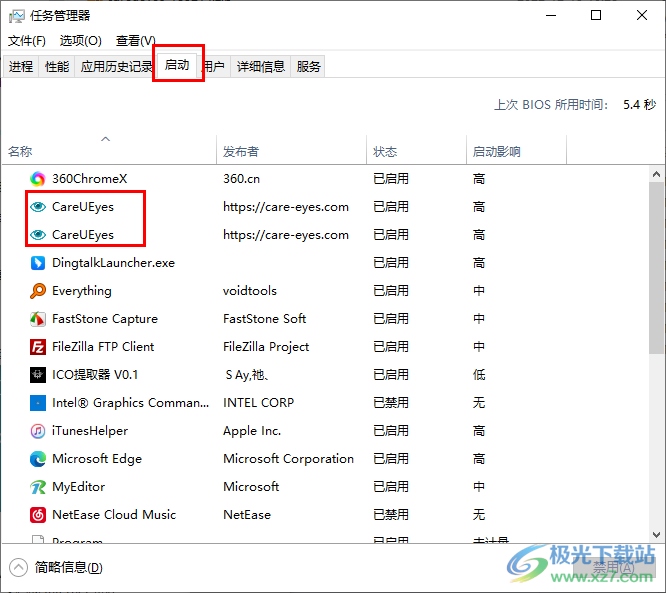The image size is (666, 593).
Task: Click the Task Manager title bar icon
Action: [x=17, y=16]
